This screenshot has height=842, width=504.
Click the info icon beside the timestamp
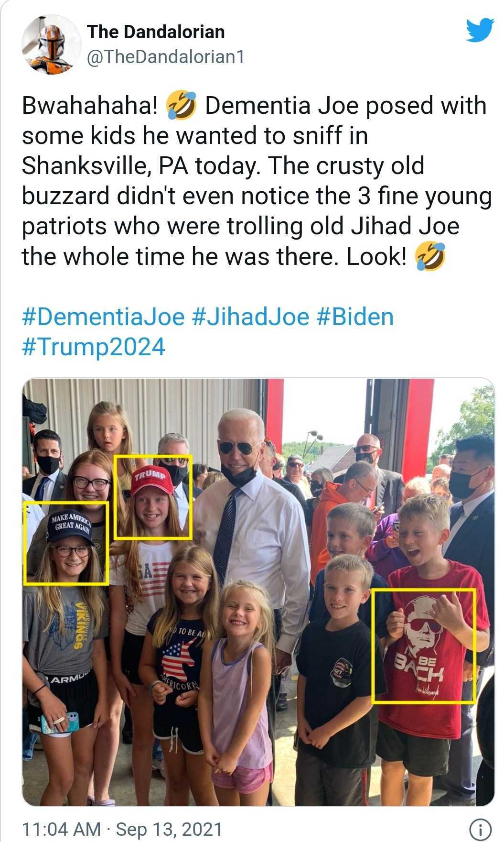tap(480, 829)
